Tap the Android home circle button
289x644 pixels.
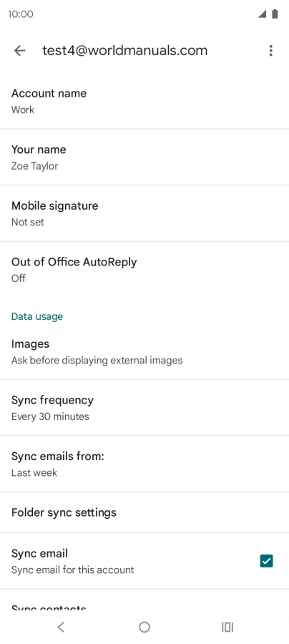[144, 627]
